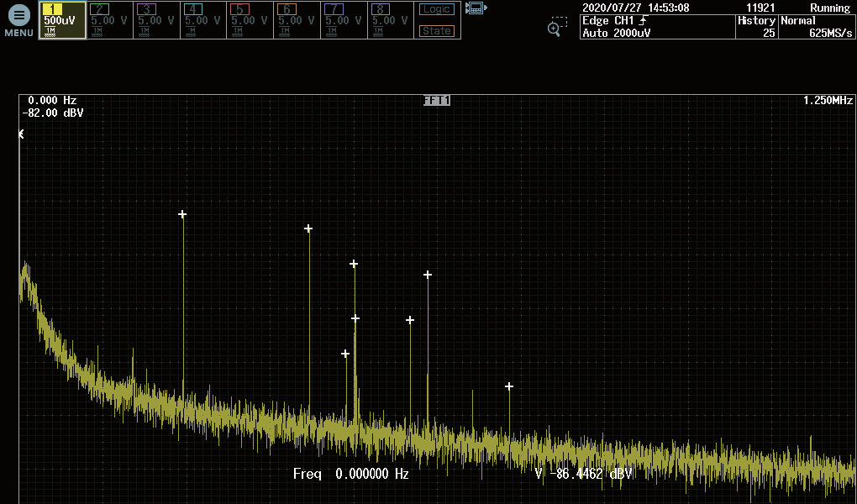Open the MENU hamburger button
Viewport: 857px width, 504px height.
(x=18, y=20)
